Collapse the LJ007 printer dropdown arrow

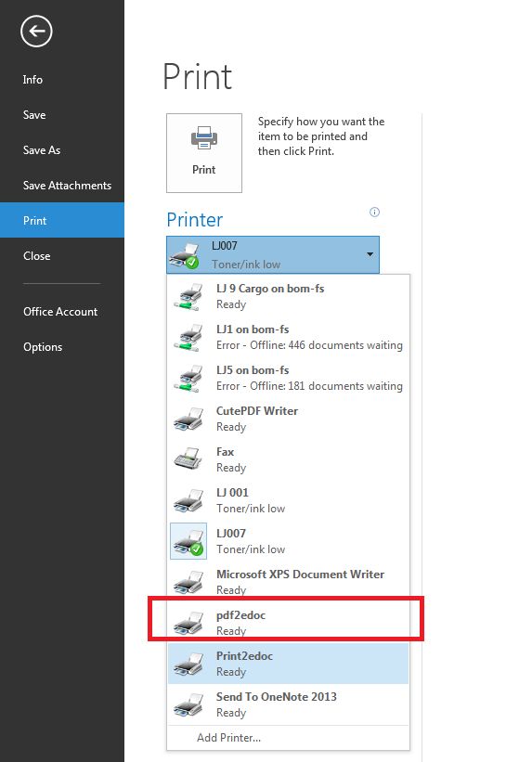pos(370,254)
